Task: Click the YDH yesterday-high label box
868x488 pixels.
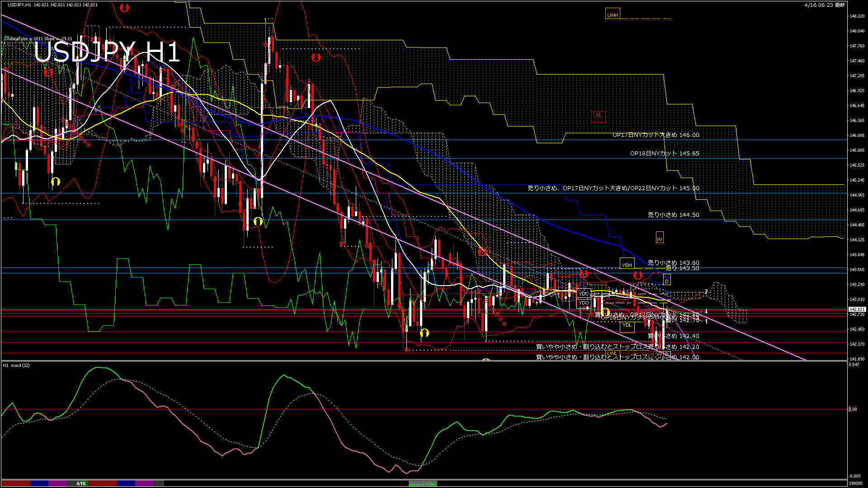Action: point(627,264)
